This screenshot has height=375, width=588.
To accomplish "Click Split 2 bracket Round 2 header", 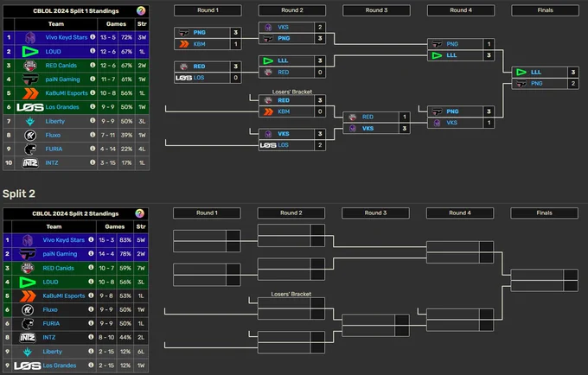I will [291, 213].
